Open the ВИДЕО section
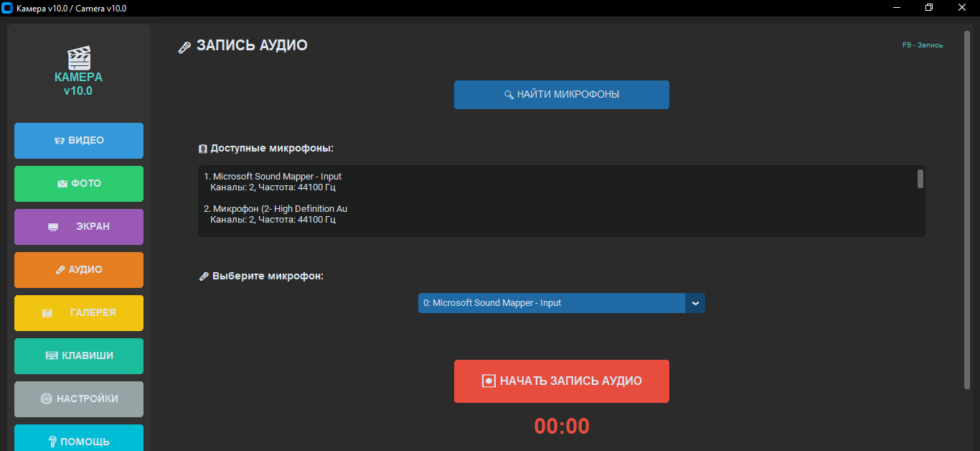Image resolution: width=980 pixels, height=451 pixels. click(79, 141)
